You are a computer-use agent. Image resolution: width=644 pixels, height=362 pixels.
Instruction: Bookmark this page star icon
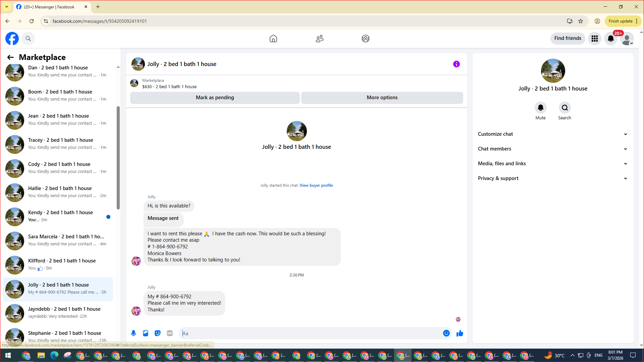(x=581, y=21)
